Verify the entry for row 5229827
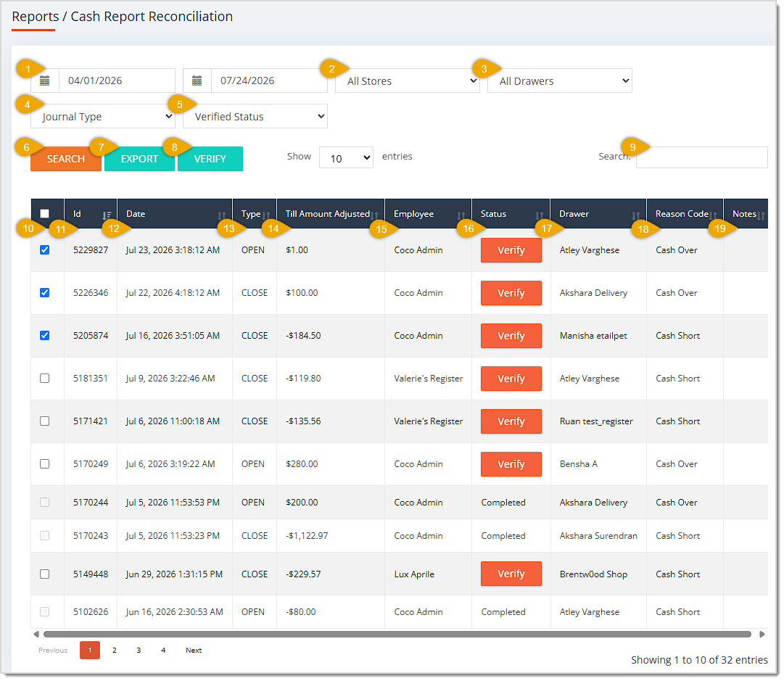The height and width of the screenshot is (681, 784). [x=511, y=250]
